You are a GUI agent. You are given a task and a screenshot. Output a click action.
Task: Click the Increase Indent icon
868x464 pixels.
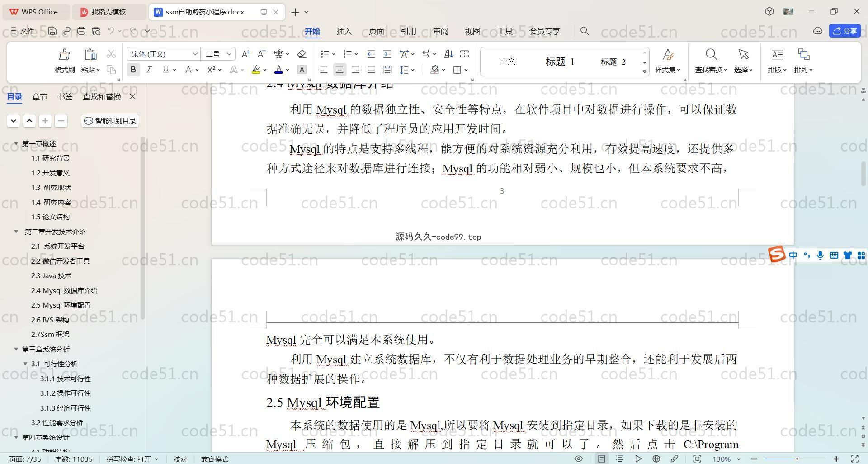tap(387, 54)
